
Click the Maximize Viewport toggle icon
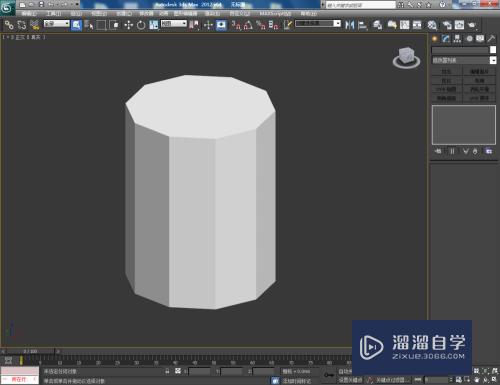point(495,380)
